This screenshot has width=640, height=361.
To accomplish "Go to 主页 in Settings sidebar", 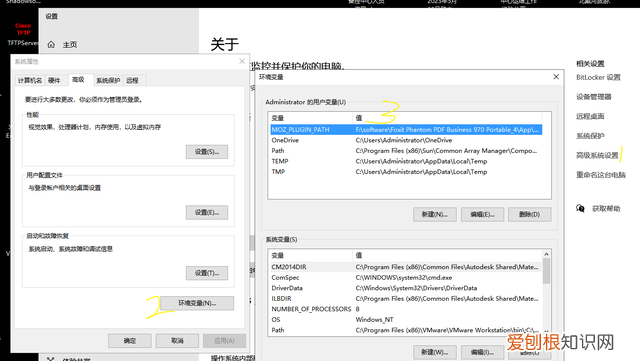I will pyautogui.click(x=70, y=45).
